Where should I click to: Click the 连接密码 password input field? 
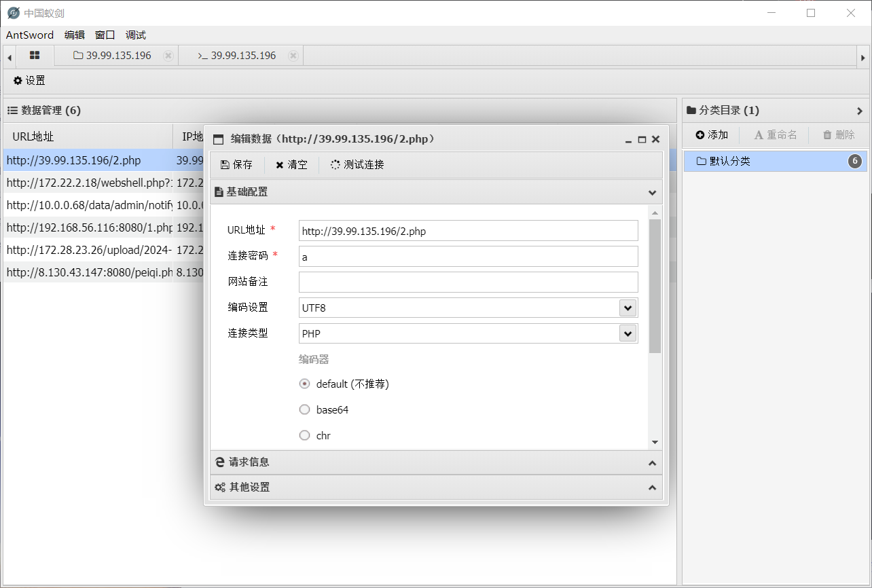pyautogui.click(x=468, y=257)
